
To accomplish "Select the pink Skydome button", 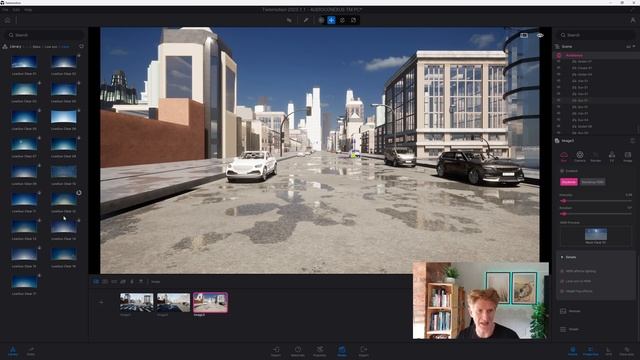I will click(x=569, y=182).
